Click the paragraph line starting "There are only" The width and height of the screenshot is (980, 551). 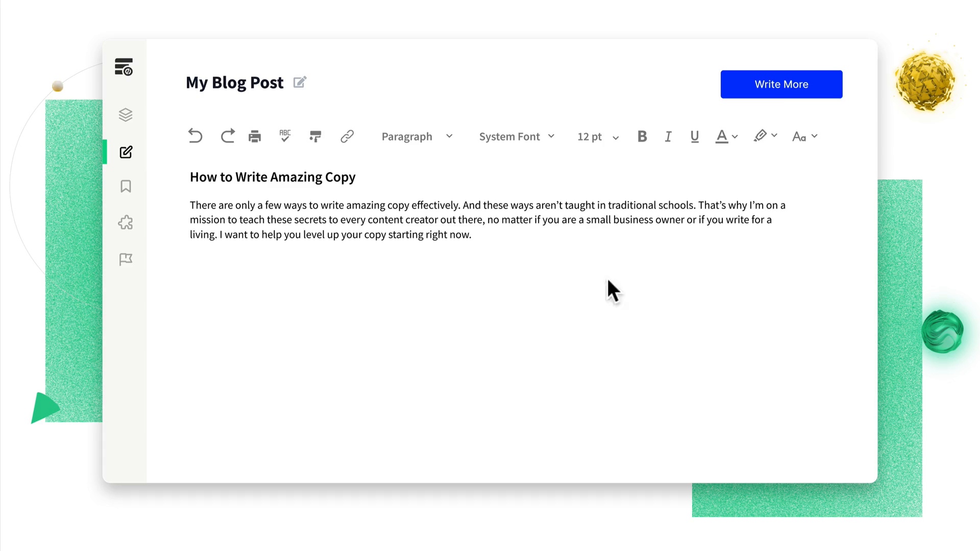click(x=487, y=205)
